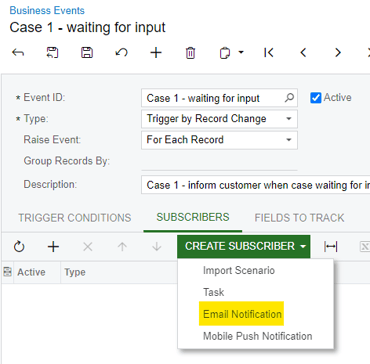The height and width of the screenshot is (364, 370).
Task: Click the back arrow toolbar icon
Action: click(18, 53)
